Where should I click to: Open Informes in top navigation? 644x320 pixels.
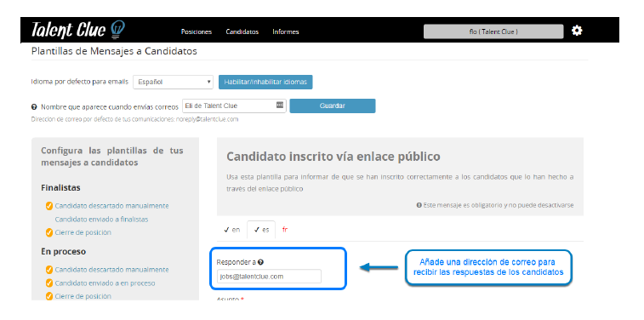pyautogui.click(x=286, y=31)
